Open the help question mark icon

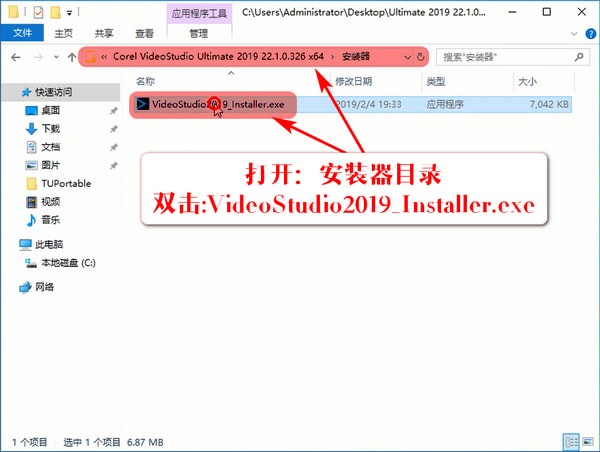(x=591, y=34)
